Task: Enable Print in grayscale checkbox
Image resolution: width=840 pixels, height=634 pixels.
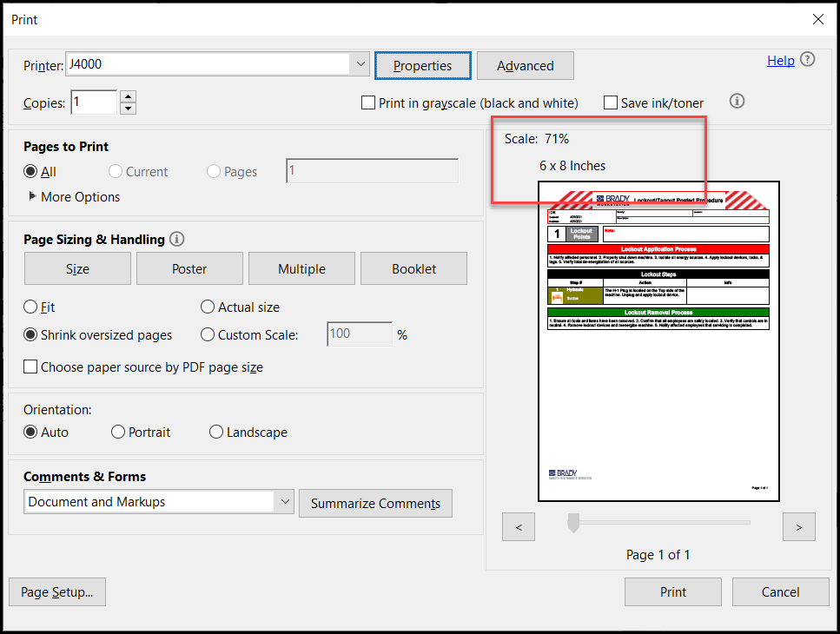Action: pyautogui.click(x=368, y=102)
